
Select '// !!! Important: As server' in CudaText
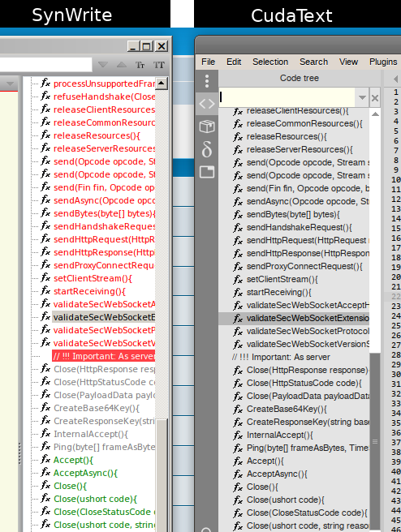pos(281,358)
